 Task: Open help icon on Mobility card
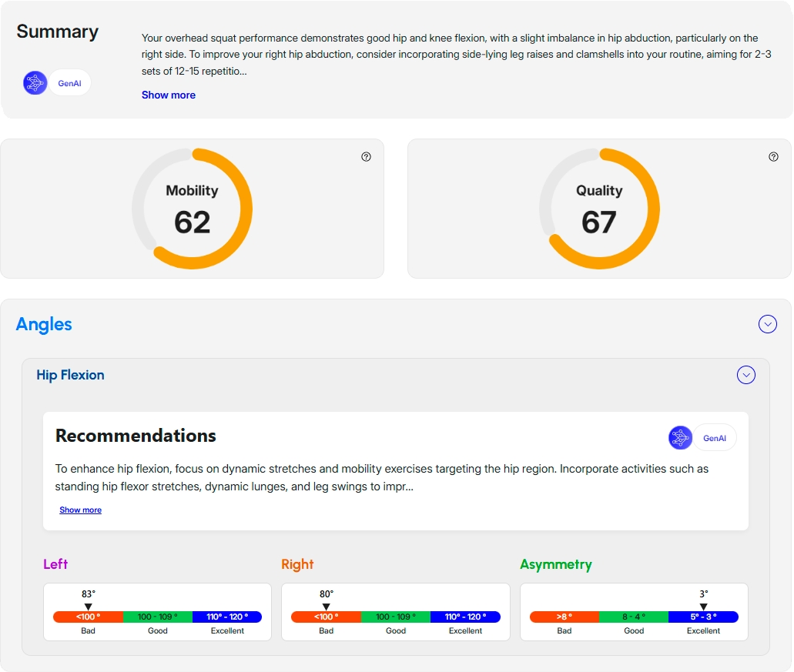[366, 157]
